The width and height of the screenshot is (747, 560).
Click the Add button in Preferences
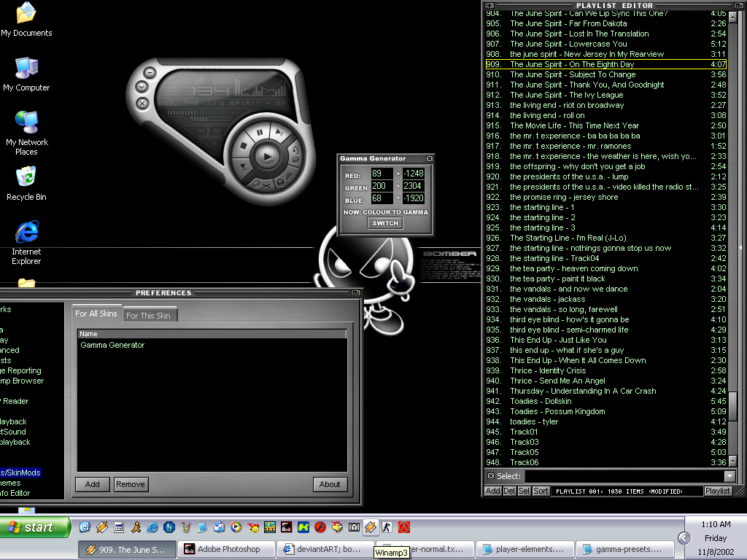coord(93,484)
